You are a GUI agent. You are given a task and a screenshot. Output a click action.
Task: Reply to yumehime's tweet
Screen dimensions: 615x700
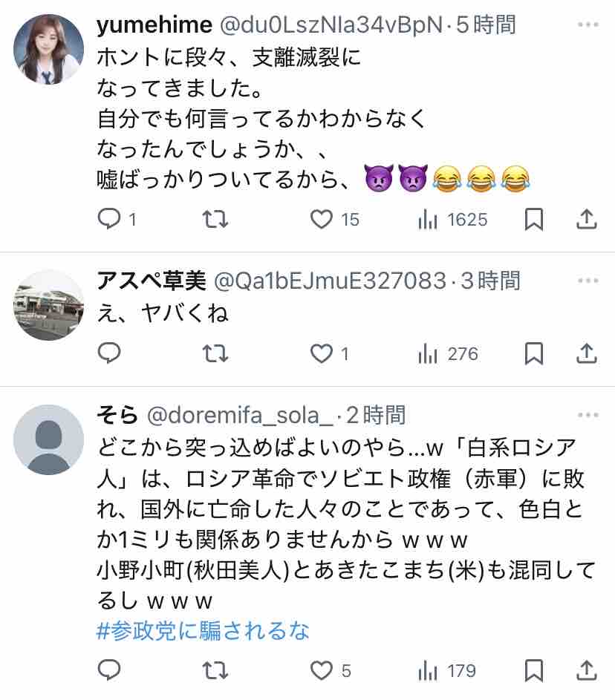109,219
